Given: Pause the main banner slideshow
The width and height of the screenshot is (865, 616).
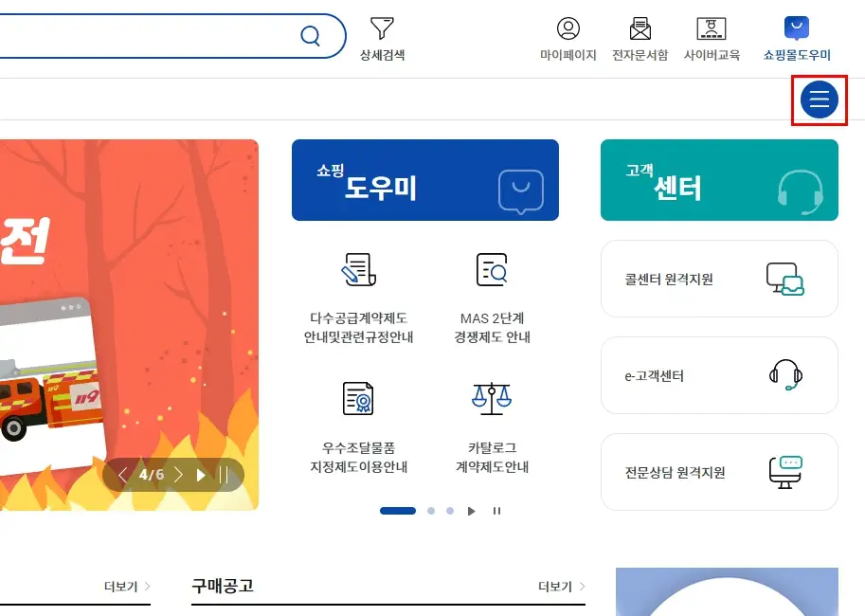Looking at the screenshot, I should coord(224,475).
